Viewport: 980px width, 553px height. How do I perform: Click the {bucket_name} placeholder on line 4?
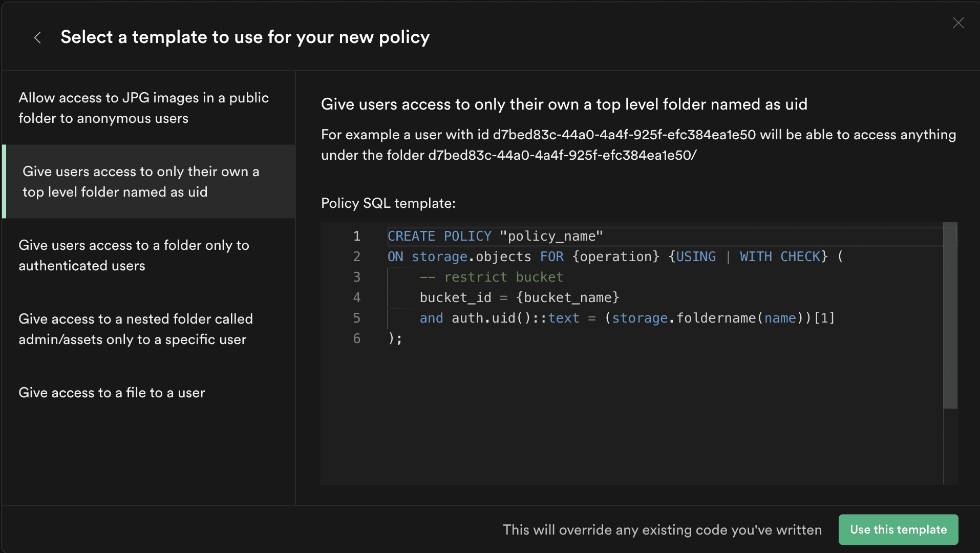point(567,297)
